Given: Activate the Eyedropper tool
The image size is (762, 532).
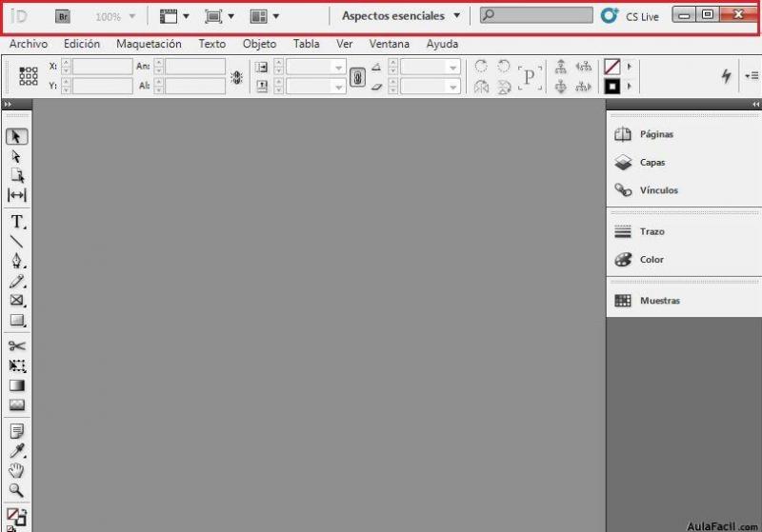Looking at the screenshot, I should tap(17, 451).
